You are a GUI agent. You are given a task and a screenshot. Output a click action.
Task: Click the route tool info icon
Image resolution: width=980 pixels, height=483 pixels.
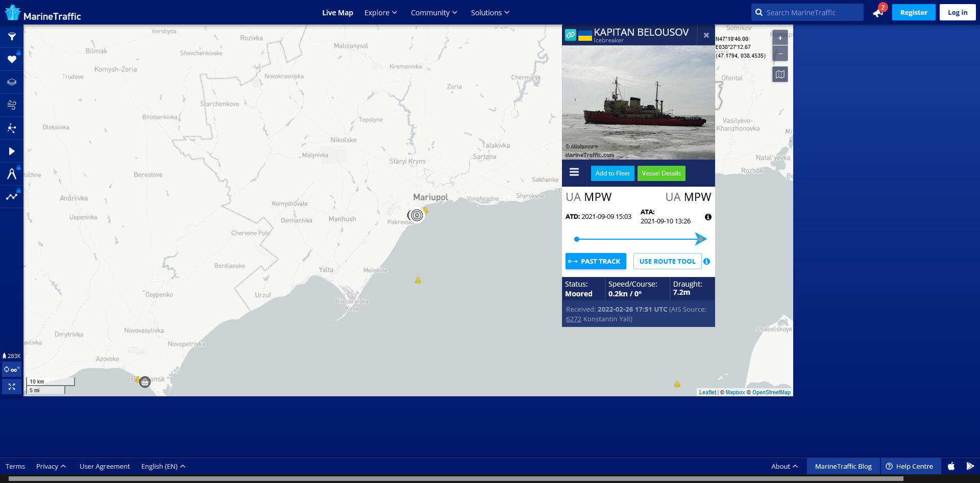click(x=706, y=261)
